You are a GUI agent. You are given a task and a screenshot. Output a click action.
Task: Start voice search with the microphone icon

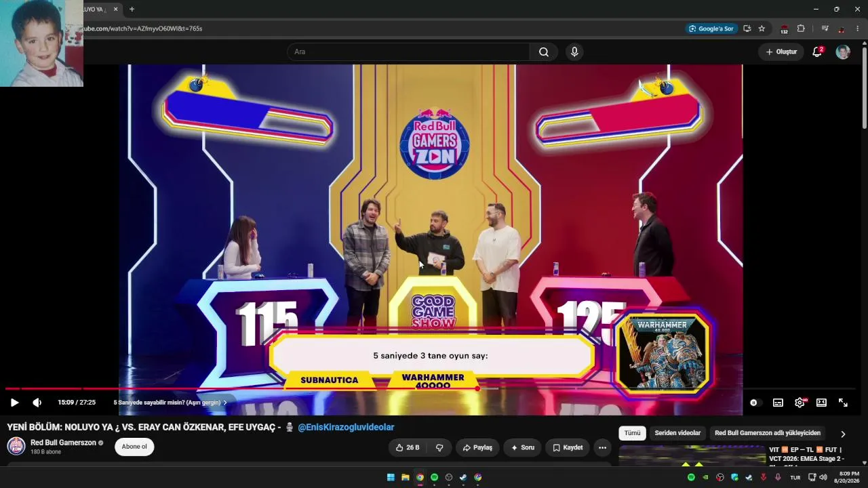click(574, 52)
